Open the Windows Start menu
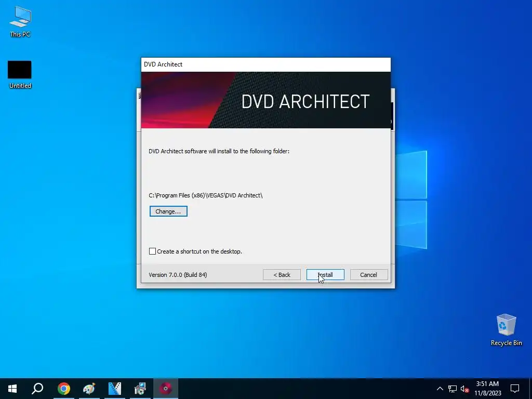532x399 pixels. click(x=12, y=389)
